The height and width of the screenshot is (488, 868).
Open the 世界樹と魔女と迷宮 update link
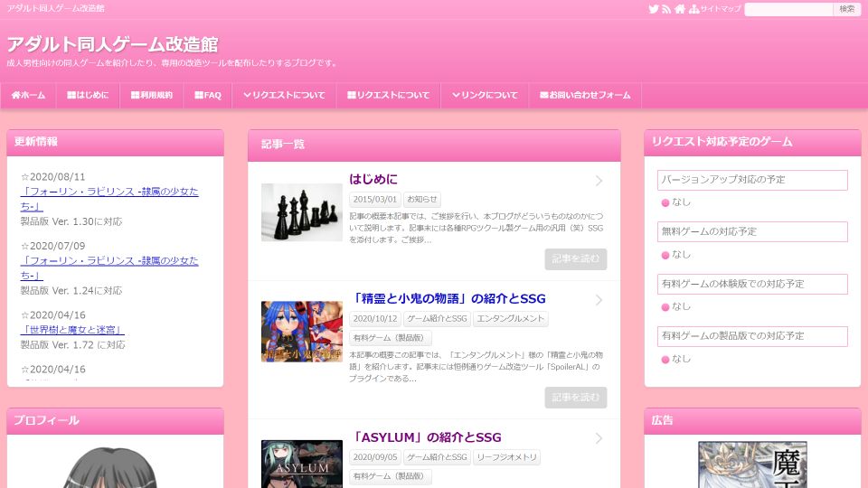click(72, 330)
